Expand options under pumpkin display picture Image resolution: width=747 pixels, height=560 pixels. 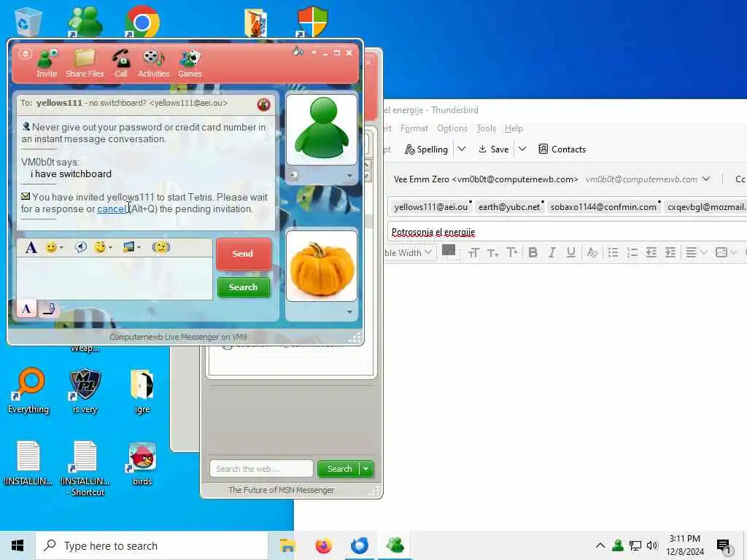click(x=349, y=312)
